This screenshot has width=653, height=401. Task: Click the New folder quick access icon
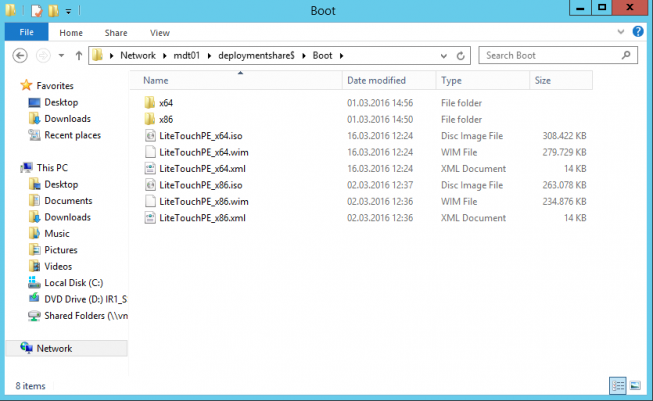(53, 10)
